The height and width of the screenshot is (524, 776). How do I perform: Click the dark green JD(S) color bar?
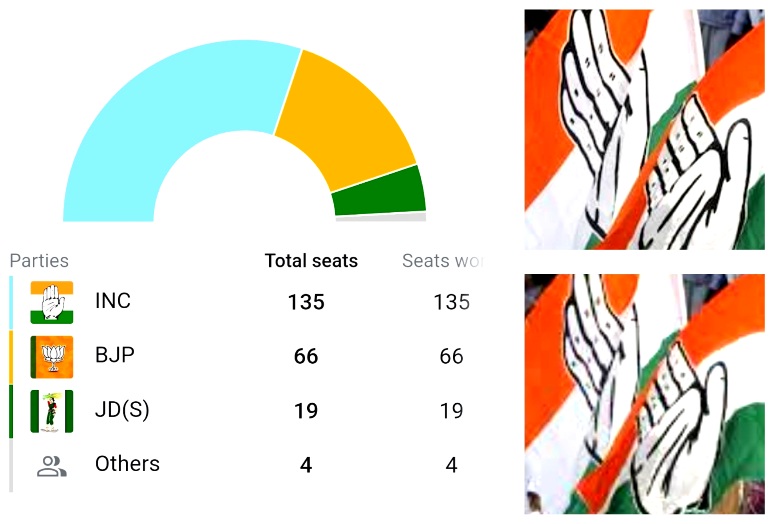tap(12, 411)
